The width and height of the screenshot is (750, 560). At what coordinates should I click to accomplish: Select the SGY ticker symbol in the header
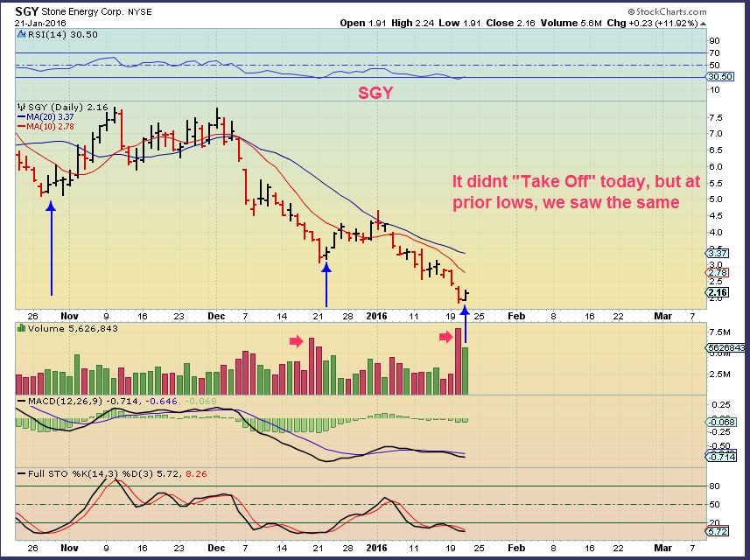coord(26,11)
